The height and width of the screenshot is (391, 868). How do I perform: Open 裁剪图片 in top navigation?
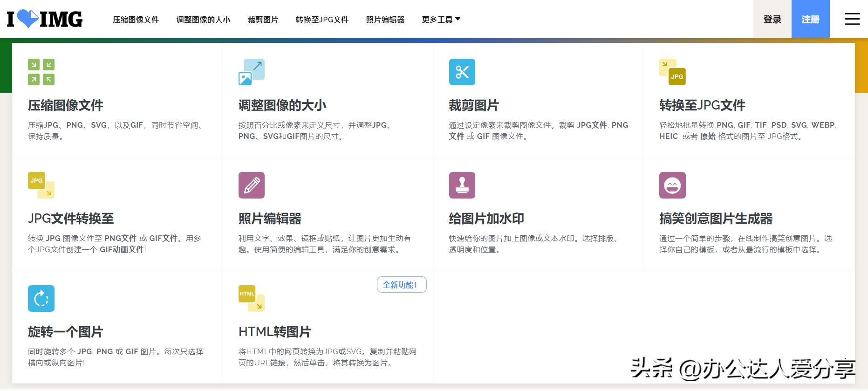[263, 20]
